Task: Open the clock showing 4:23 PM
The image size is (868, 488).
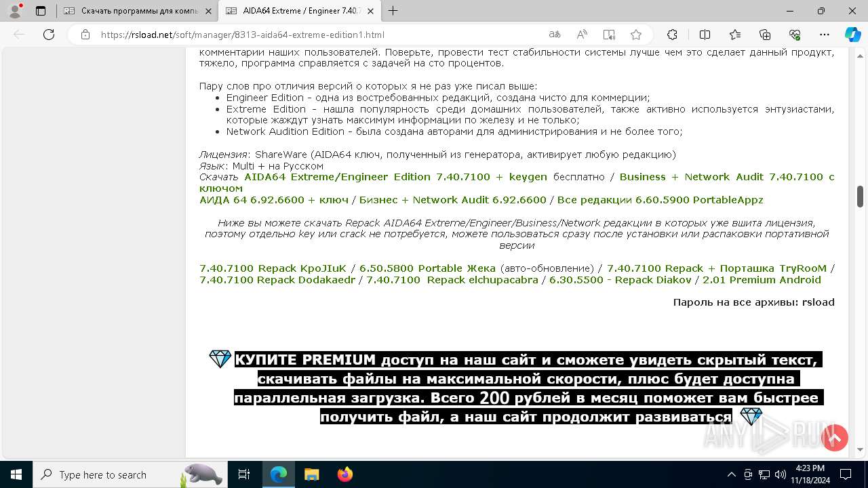Action: 810,474
